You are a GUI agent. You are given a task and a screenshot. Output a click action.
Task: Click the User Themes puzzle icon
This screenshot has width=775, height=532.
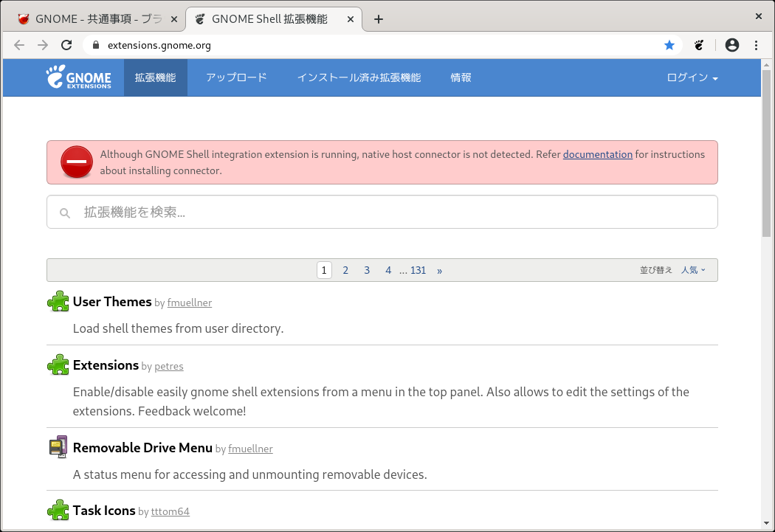tap(58, 301)
